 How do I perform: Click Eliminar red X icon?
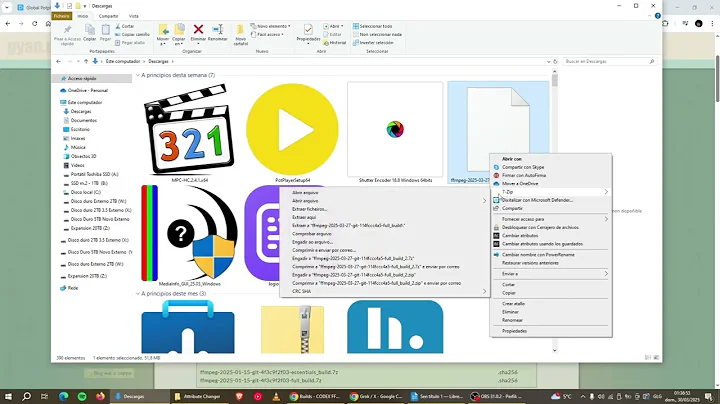pyautogui.click(x=198, y=30)
